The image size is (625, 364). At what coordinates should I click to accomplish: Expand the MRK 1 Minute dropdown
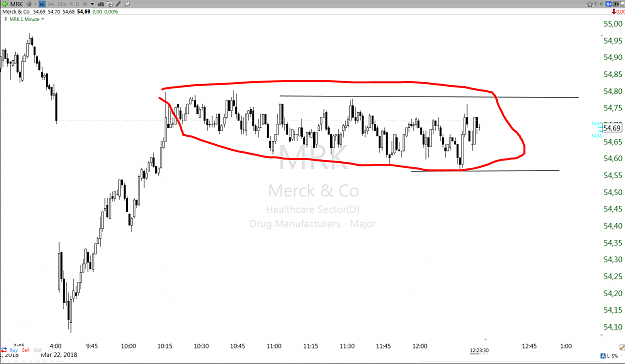[x=43, y=19]
